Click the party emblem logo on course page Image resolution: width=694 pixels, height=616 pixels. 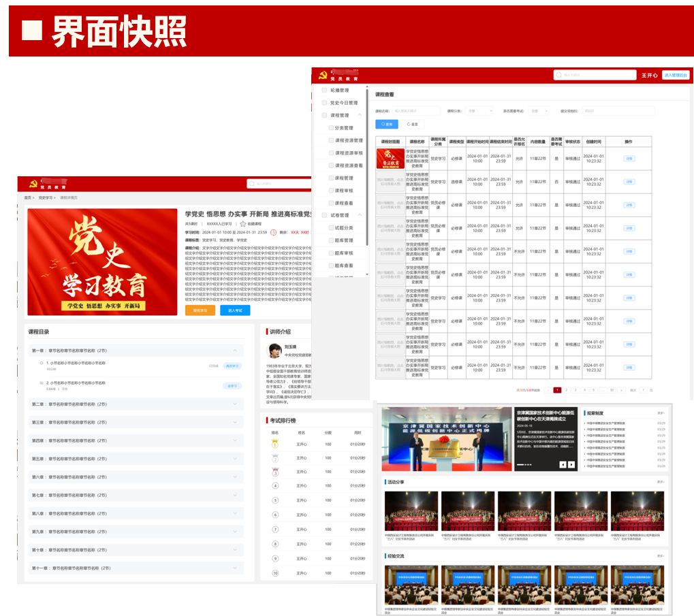pos(32,184)
